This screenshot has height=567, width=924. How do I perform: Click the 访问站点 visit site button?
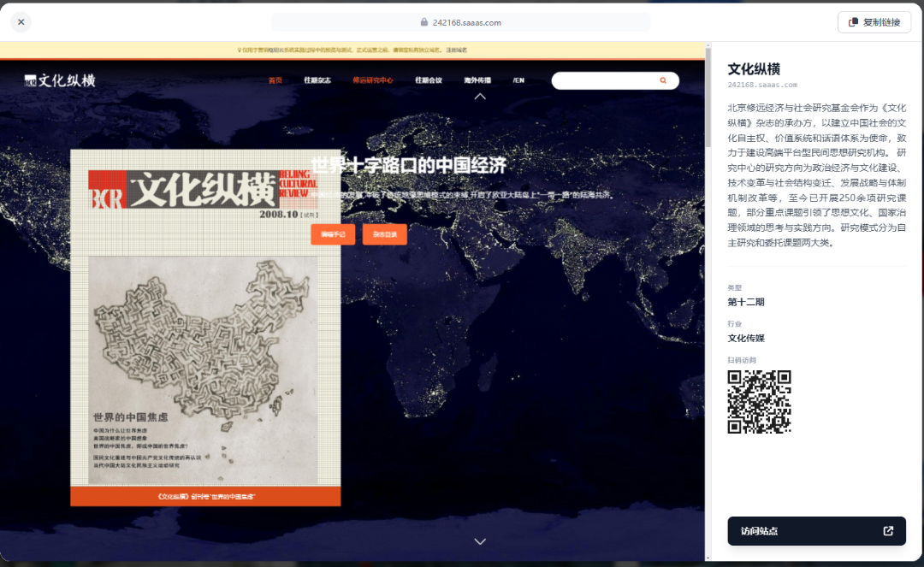[816, 531]
